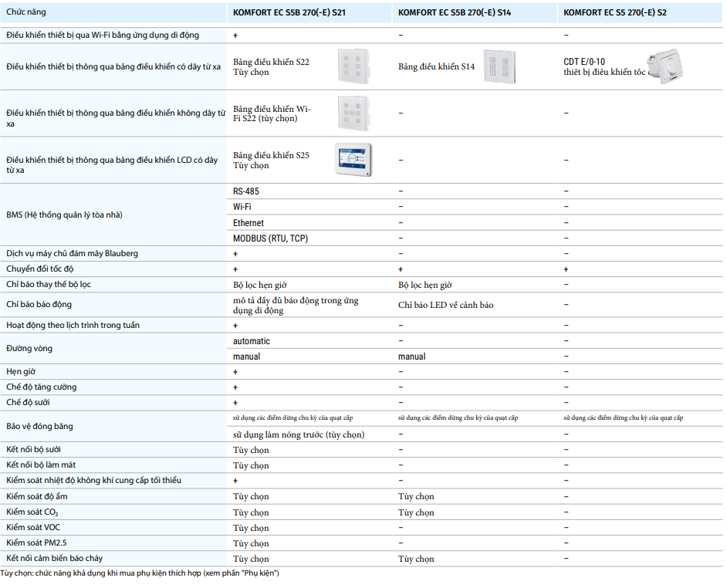The width and height of the screenshot is (727, 588).
Task: Click 'Đường vòng' row label
Action: coord(29,348)
